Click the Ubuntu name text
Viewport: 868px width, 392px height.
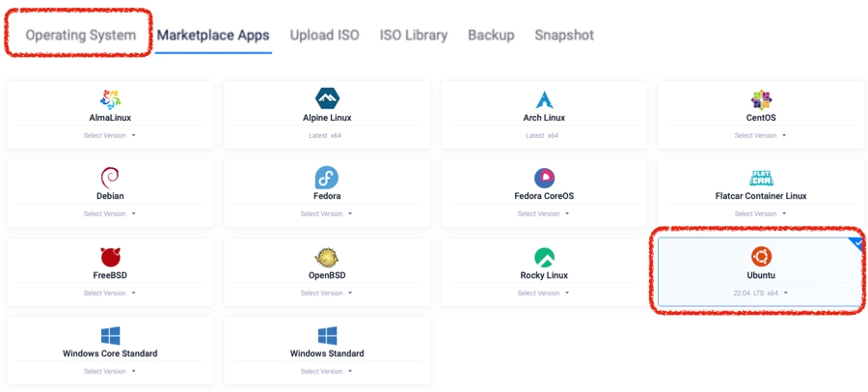coord(761,275)
